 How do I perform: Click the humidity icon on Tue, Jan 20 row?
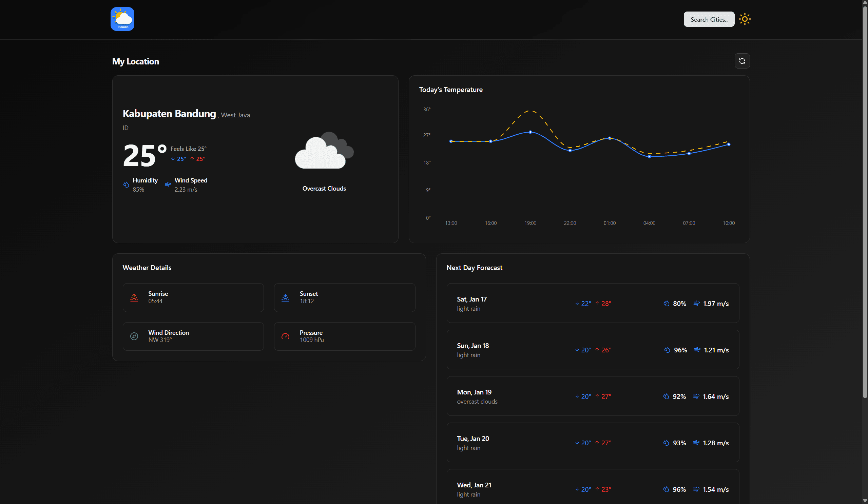point(666,443)
